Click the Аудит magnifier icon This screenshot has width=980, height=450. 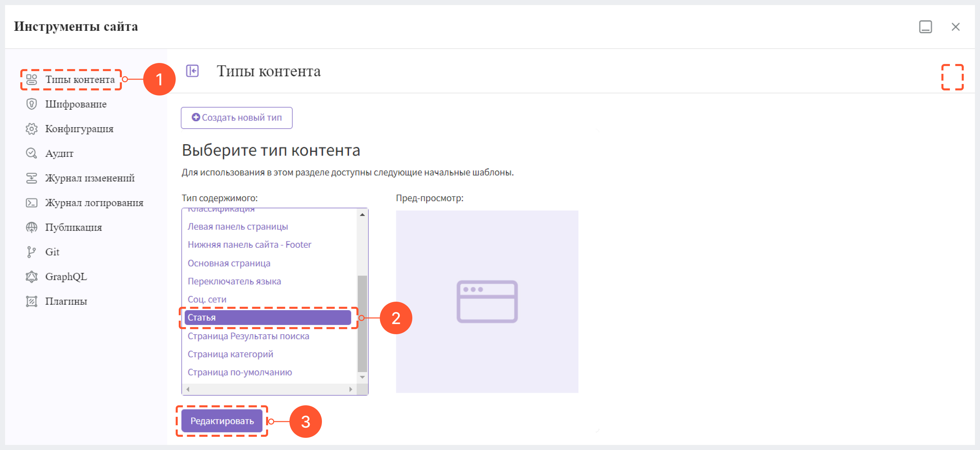[31, 153]
